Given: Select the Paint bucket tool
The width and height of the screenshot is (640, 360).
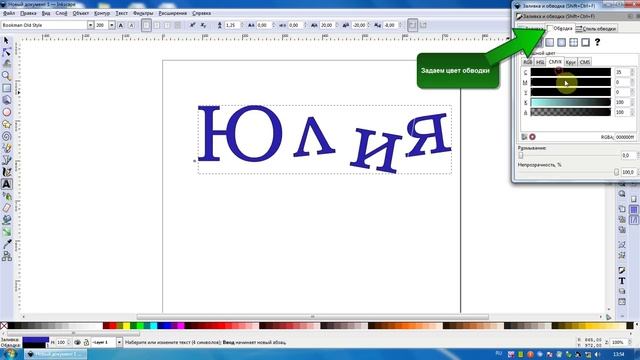Looking at the screenshot, I should [x=6, y=220].
